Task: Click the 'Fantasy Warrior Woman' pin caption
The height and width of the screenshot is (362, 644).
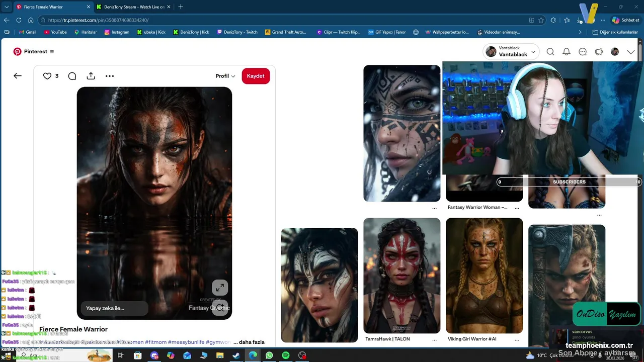Action: coord(477,207)
